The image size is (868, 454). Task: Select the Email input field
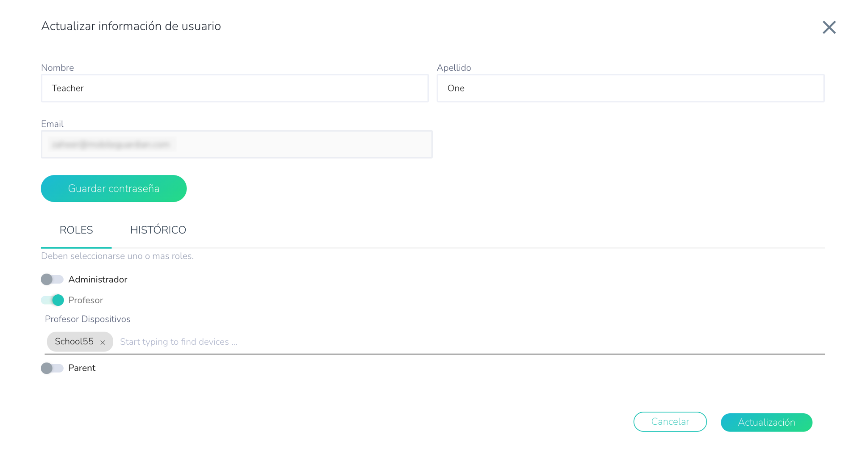coord(236,144)
